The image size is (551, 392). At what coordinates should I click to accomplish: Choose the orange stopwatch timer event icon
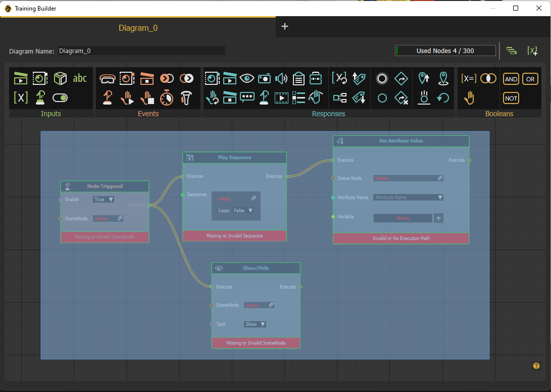tap(167, 97)
